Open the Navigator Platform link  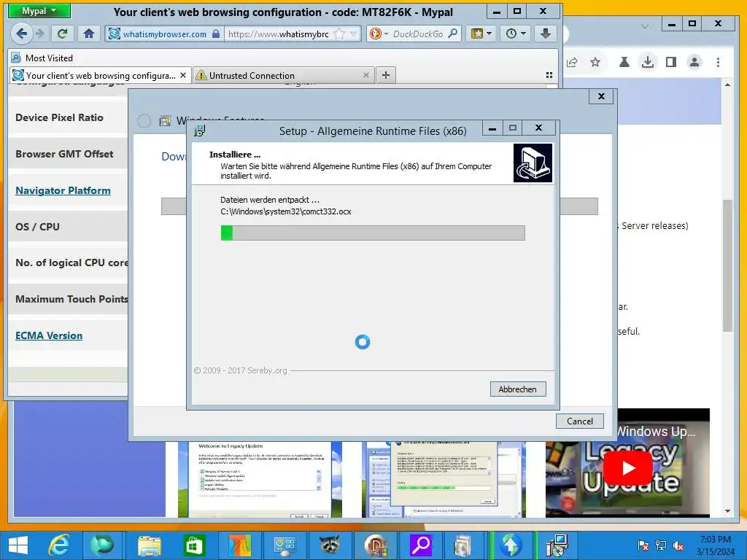click(63, 190)
